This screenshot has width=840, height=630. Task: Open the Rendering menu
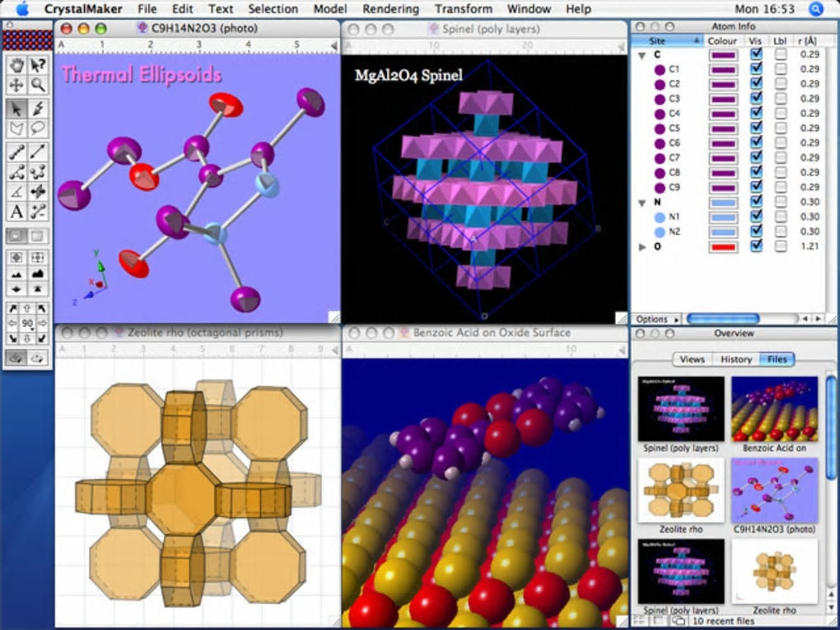click(x=390, y=9)
